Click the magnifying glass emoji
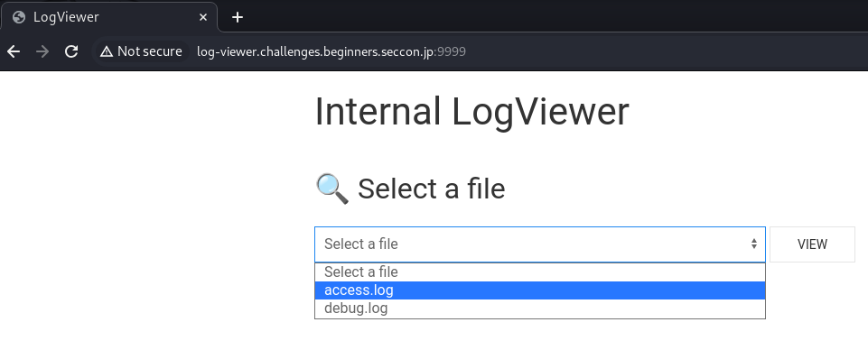 click(332, 189)
